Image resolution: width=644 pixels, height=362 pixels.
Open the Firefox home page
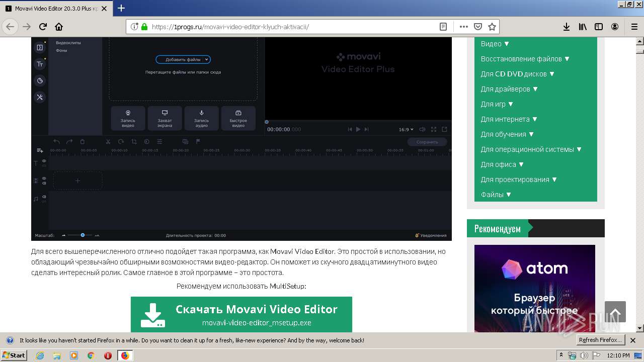pyautogui.click(x=59, y=27)
